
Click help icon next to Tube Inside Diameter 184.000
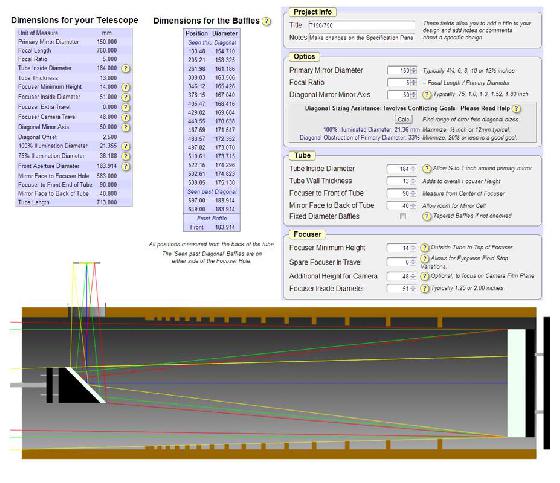[125, 68]
